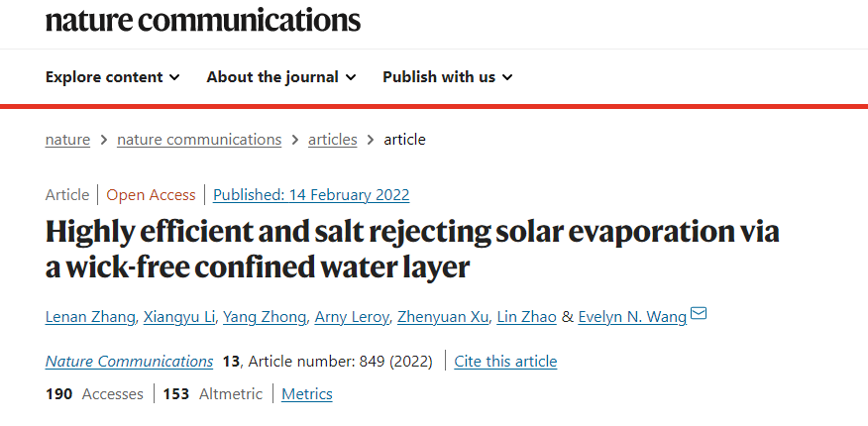Click author Lin Zhao
This screenshot has height=426, width=868.
coord(527,317)
